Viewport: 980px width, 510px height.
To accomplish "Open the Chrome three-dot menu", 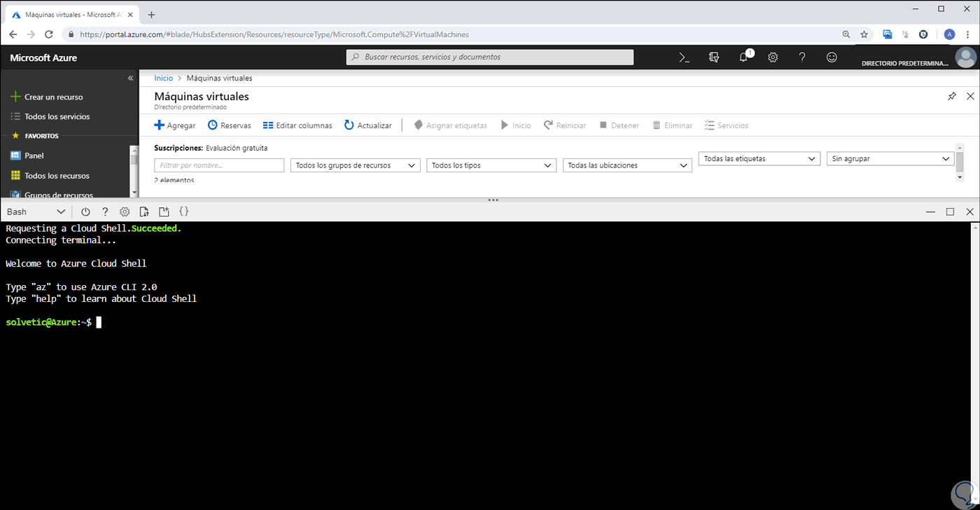I will tap(967, 34).
